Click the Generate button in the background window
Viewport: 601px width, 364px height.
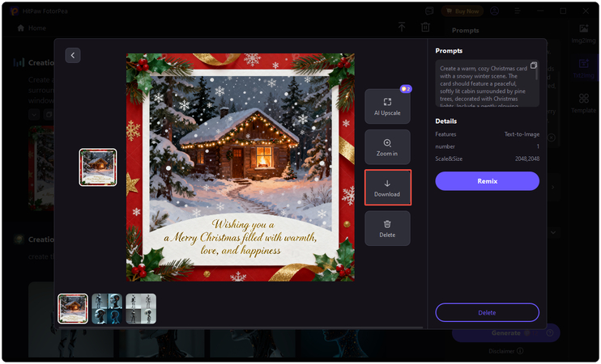coord(506,333)
